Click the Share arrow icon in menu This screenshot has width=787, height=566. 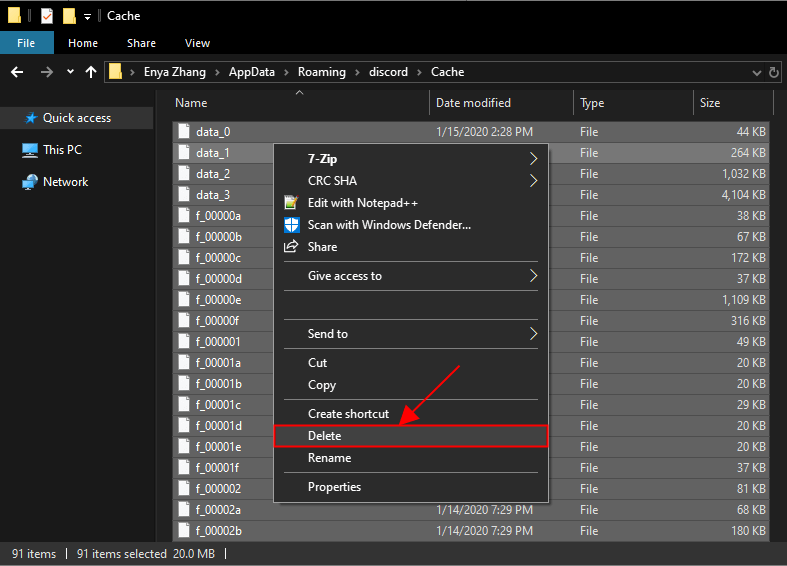coord(291,246)
